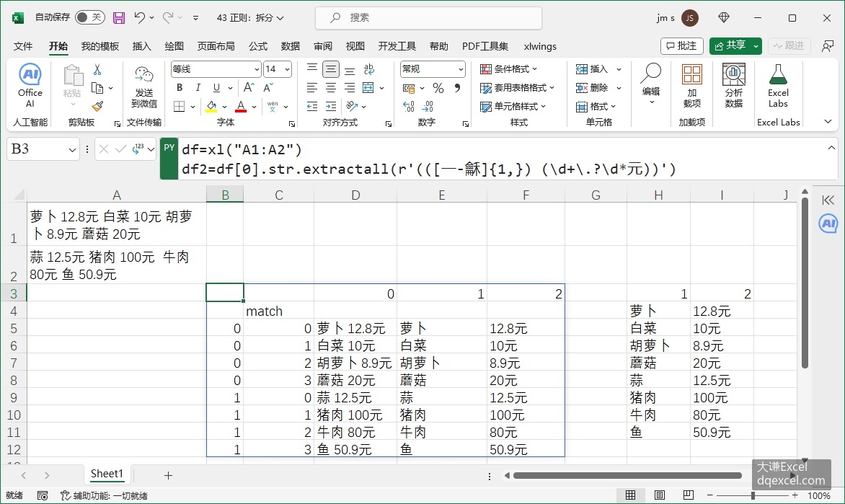Open the 批注 comments button
Viewport: 845px width, 504px height.
tap(681, 46)
